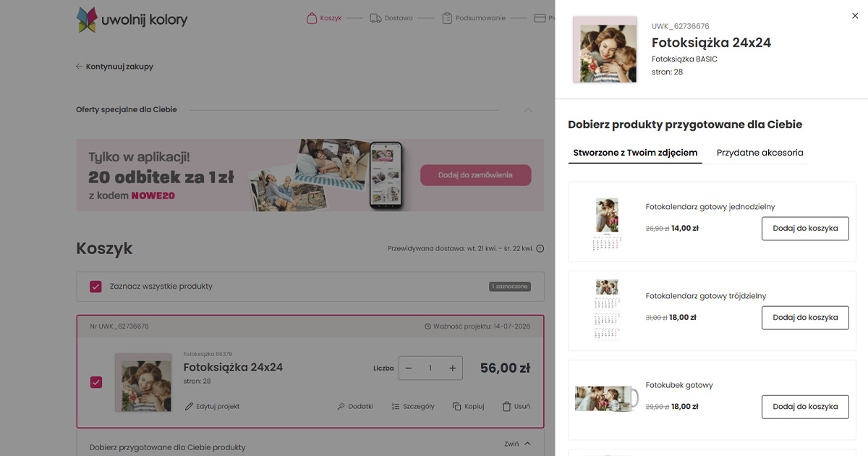The image size is (868, 456).
Task: Click the Dostawa truck step icon
Action: pyautogui.click(x=375, y=18)
